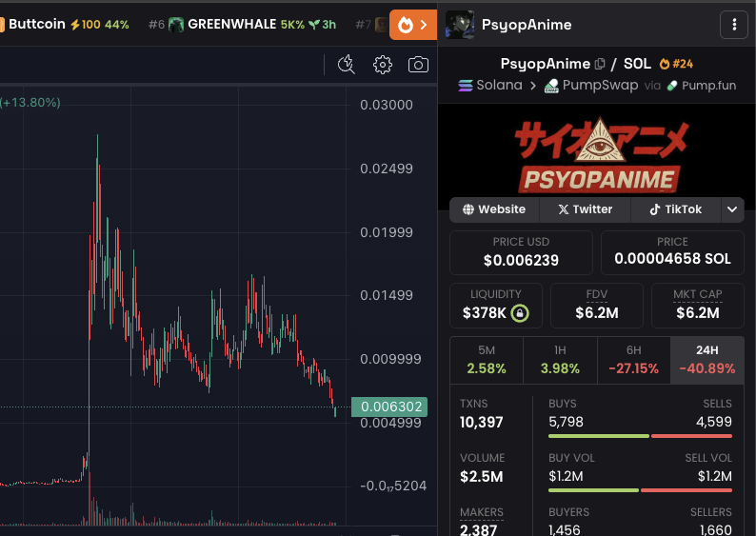Open the orange trending flame button
Viewport: 756px width, 536px height.
(413, 25)
